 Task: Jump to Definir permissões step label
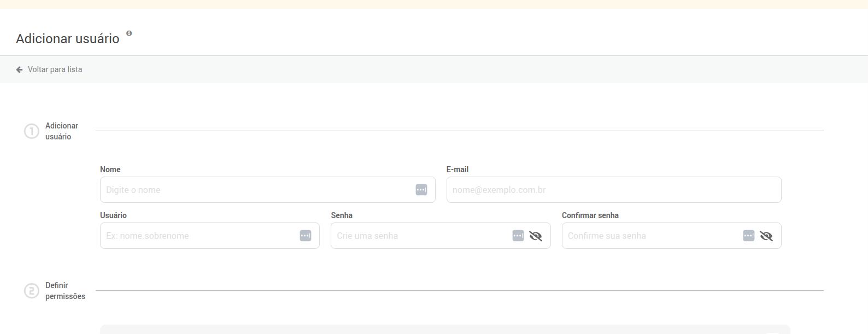tap(65, 291)
